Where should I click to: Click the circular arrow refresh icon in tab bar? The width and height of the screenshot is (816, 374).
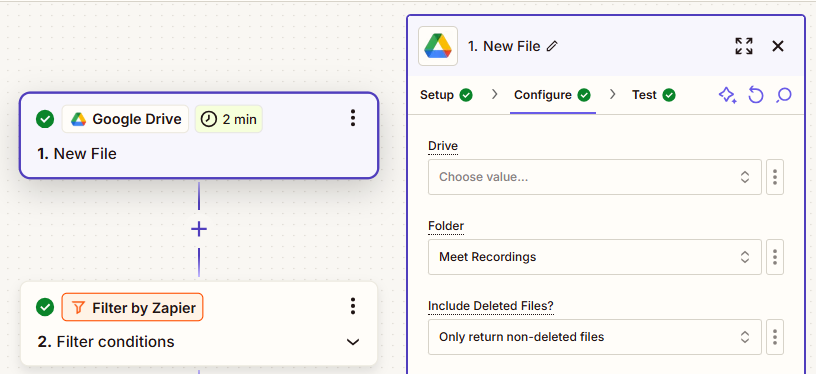point(756,95)
